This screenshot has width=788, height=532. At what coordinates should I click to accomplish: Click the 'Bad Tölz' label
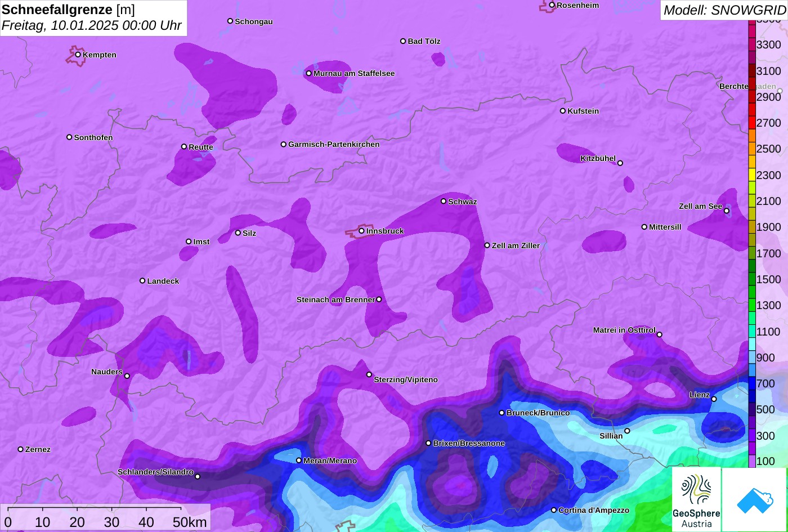[x=424, y=42]
